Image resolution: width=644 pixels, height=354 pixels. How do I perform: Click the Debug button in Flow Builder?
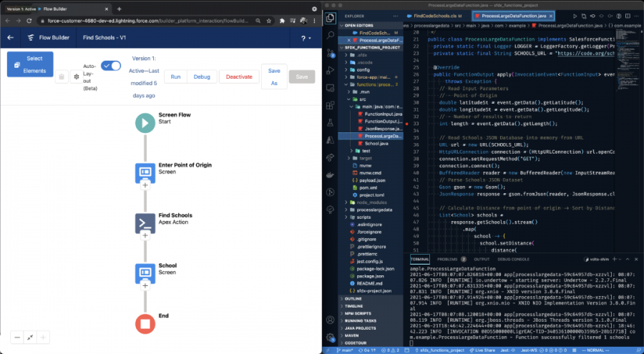(x=202, y=77)
